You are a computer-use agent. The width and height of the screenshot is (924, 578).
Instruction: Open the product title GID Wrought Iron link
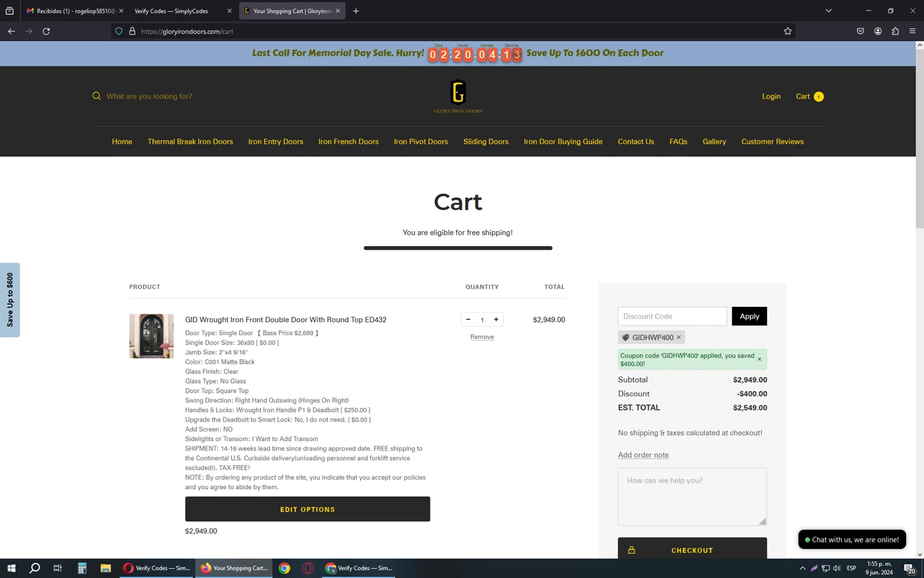coord(286,320)
